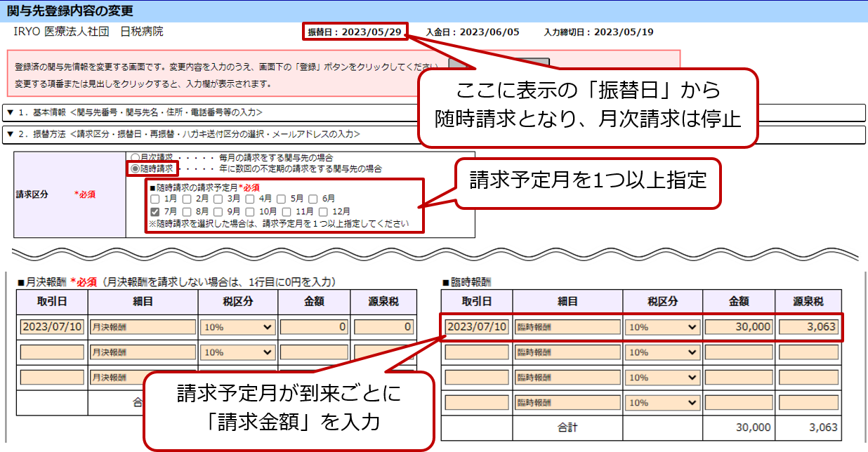This screenshot has height=452, width=868.
Task: Click 取引日 field in first 月決報酬 row
Action: click(52, 327)
